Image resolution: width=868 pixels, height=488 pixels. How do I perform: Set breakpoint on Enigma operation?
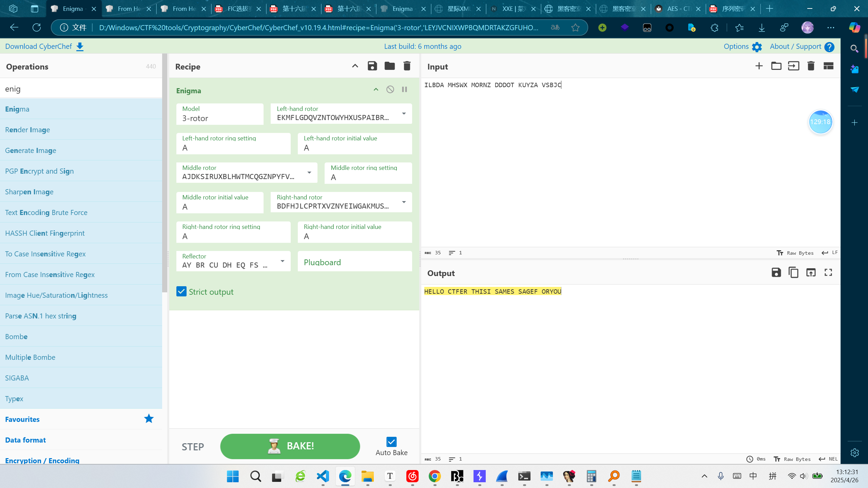404,90
